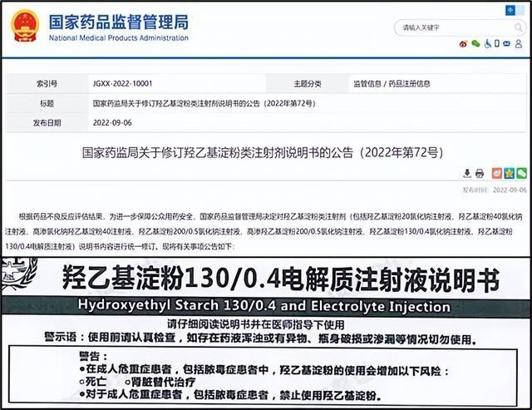532x410 pixels.
Task: Click the national emblem logo
Action: coord(25,26)
